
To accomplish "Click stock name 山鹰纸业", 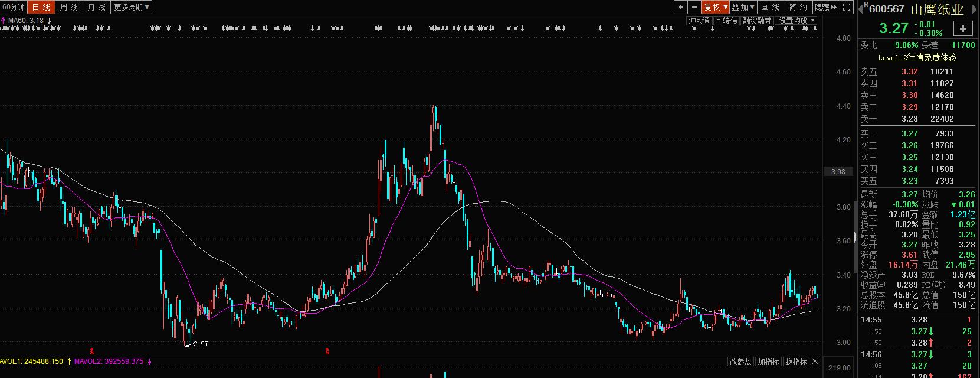I will 938,9.
